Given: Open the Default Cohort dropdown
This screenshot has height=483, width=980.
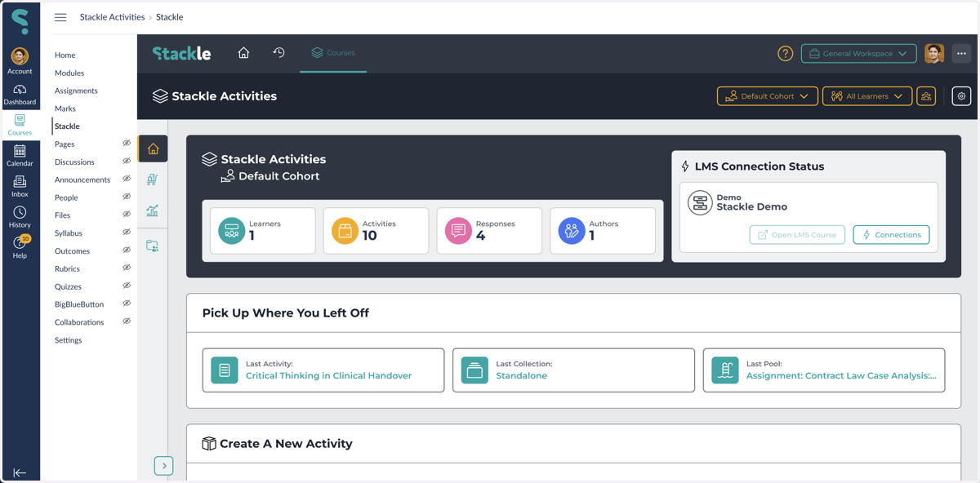Looking at the screenshot, I should click(768, 96).
